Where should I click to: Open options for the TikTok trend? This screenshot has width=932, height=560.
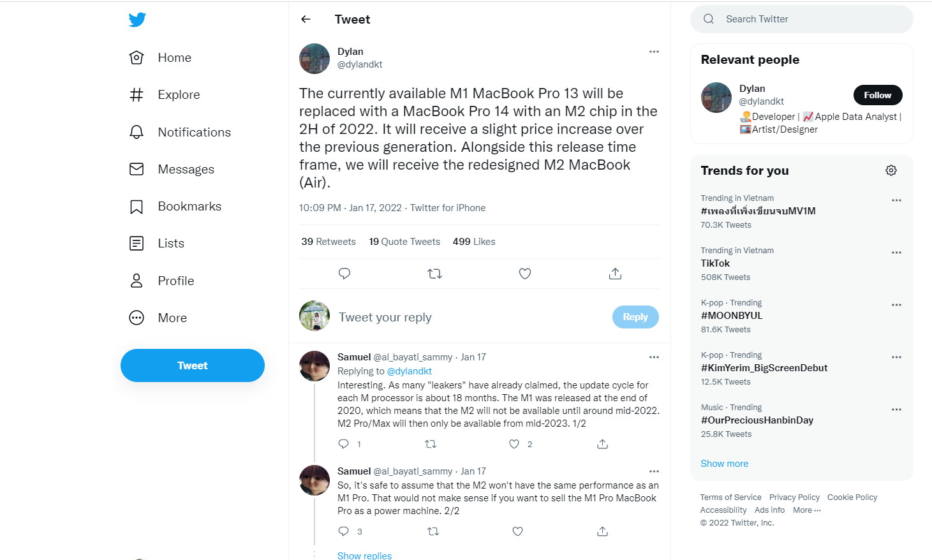coord(896,253)
